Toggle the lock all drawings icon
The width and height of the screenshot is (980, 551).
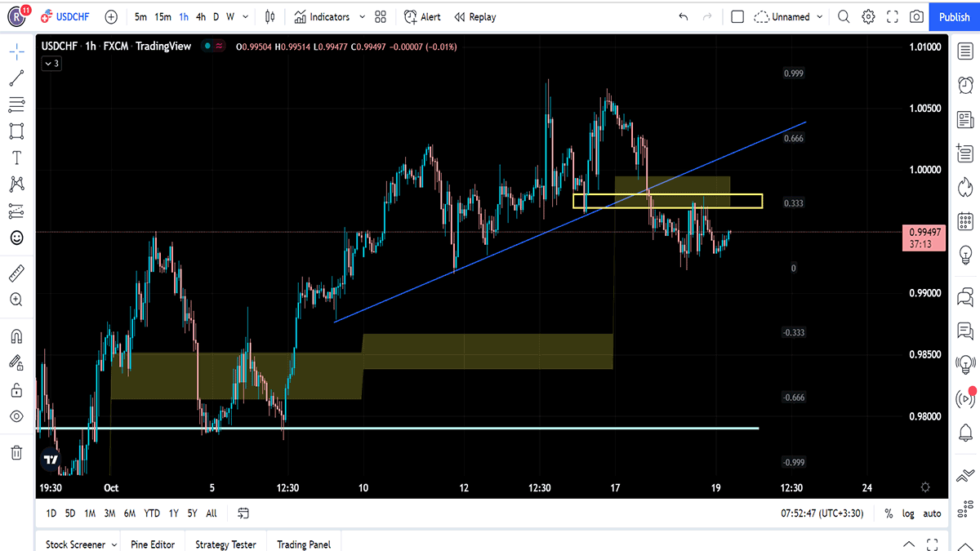tap(16, 390)
